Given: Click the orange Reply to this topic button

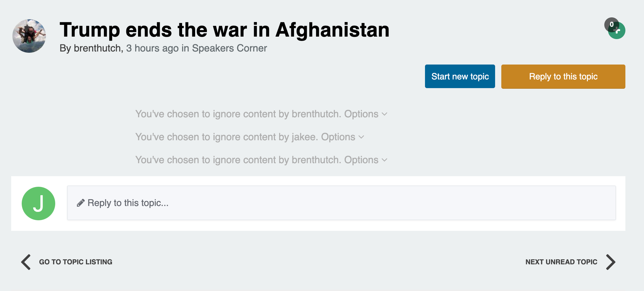Looking at the screenshot, I should point(563,76).
